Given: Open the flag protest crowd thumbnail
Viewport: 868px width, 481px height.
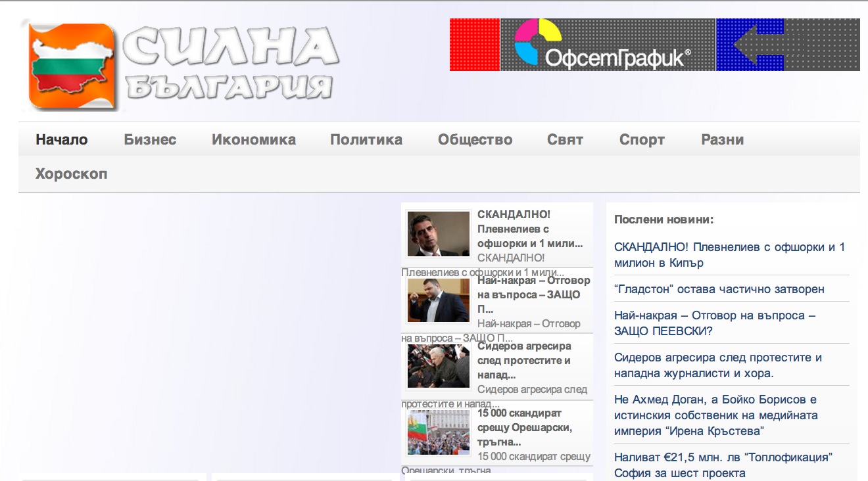Looking at the screenshot, I should (439, 432).
